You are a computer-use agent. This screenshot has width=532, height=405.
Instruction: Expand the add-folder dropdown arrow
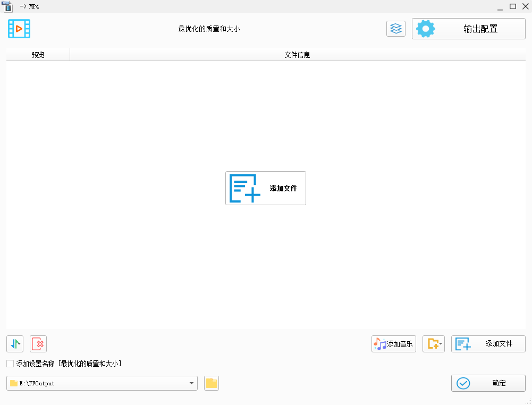[x=440, y=344]
